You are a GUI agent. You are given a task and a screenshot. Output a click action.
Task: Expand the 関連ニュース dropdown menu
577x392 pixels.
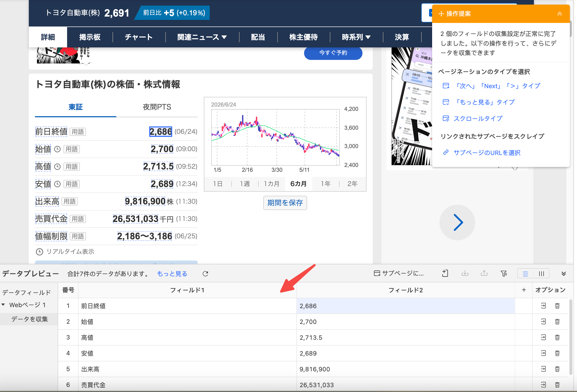[202, 37]
